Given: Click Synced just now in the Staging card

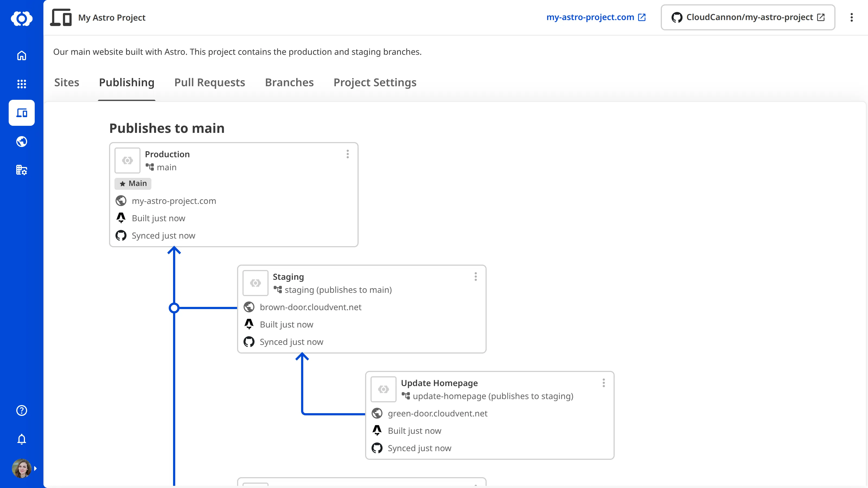Looking at the screenshot, I should (x=292, y=342).
